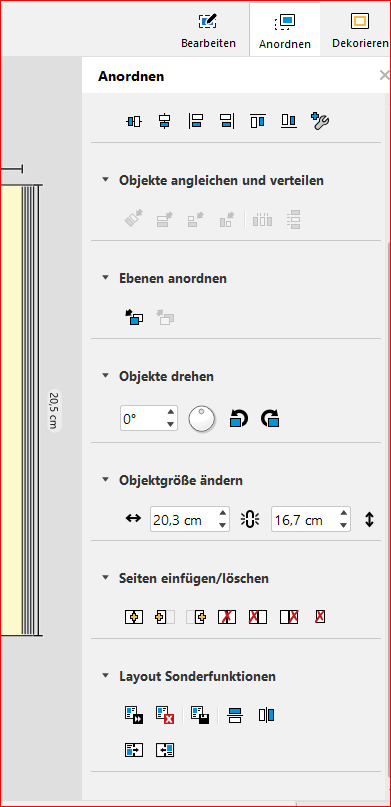The width and height of the screenshot is (391, 807).
Task: Delete current page red X icon
Action: pyautogui.click(x=320, y=617)
